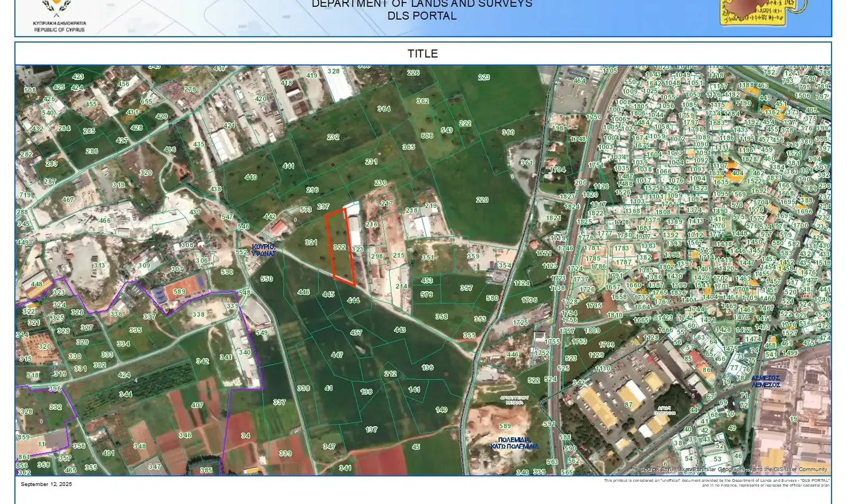The width and height of the screenshot is (847, 504).
Task: Select parcel number 1794
Action: pos(558,170)
